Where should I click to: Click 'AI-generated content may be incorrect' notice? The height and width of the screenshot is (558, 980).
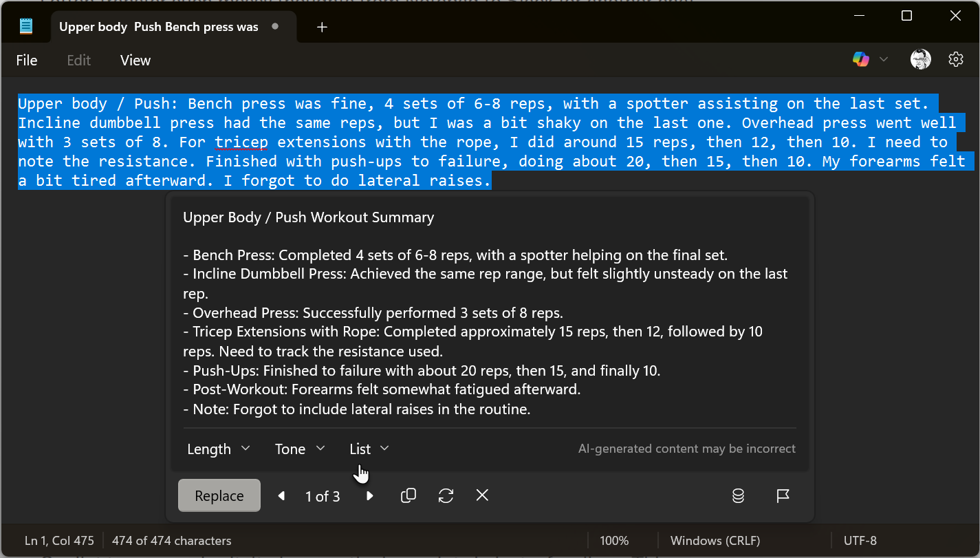[687, 449]
